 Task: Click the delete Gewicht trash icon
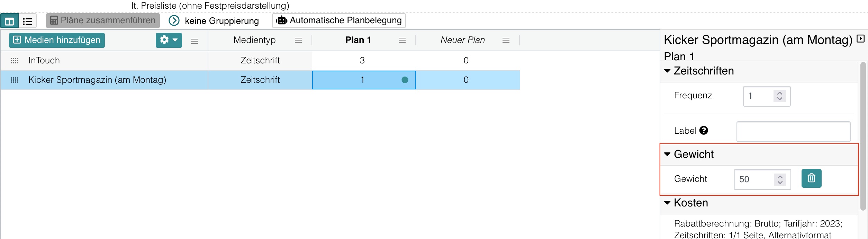click(x=811, y=178)
